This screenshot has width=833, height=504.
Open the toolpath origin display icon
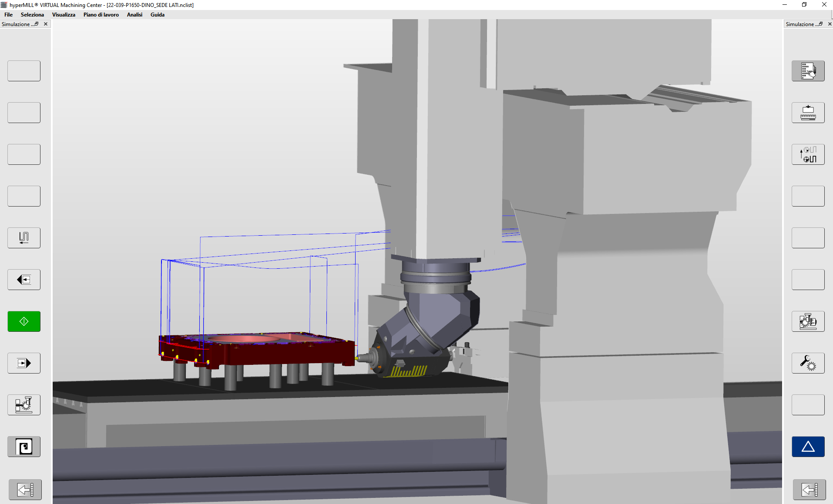tap(808, 154)
